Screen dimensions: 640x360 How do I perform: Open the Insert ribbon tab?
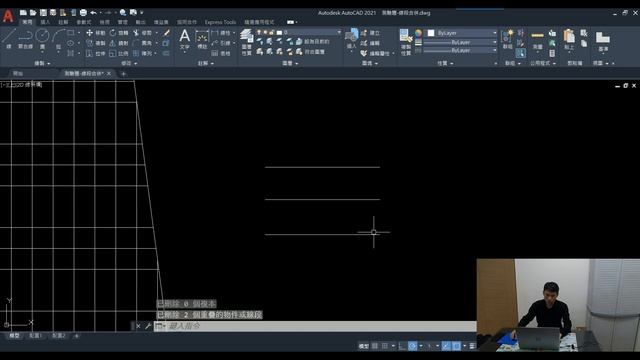pos(45,22)
